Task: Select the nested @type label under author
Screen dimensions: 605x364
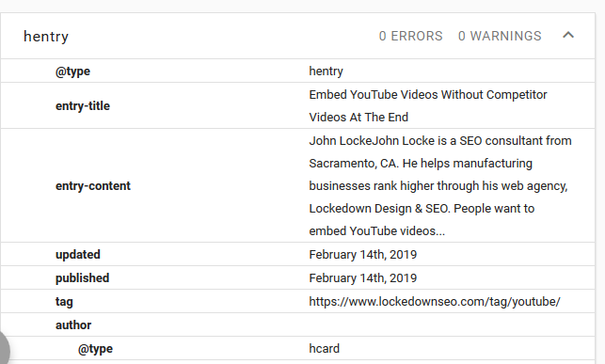Action: pyautogui.click(x=95, y=349)
